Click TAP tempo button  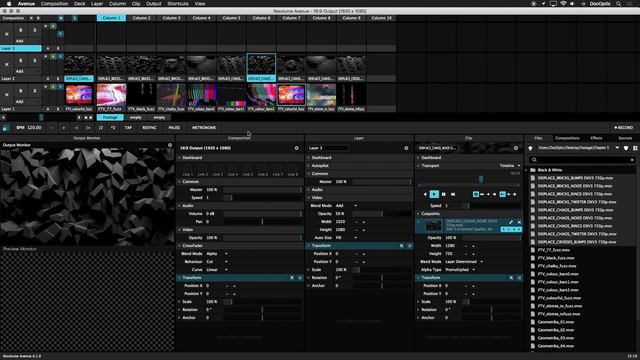(128, 128)
